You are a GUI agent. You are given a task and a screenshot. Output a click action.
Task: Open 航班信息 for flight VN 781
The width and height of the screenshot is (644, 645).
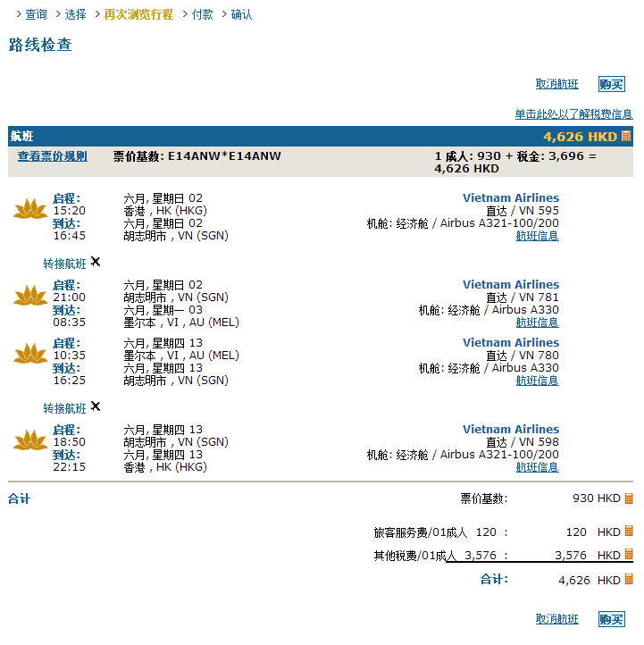(537, 322)
